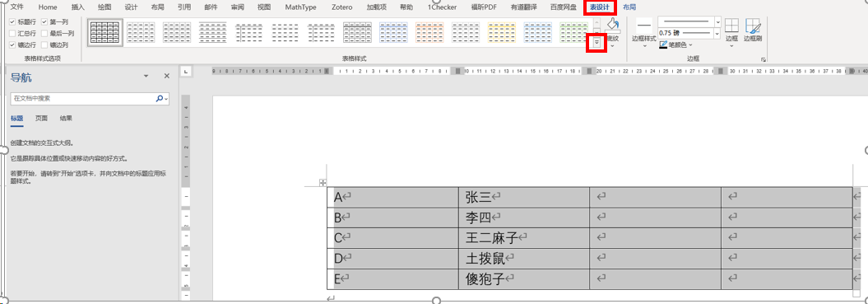
Task: Switch to the 插入 tab
Action: [78, 7]
